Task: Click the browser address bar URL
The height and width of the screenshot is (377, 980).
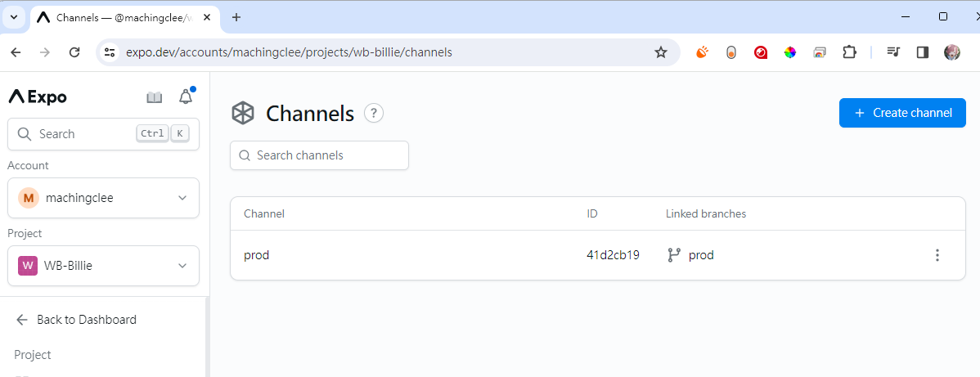Action: coord(289,52)
